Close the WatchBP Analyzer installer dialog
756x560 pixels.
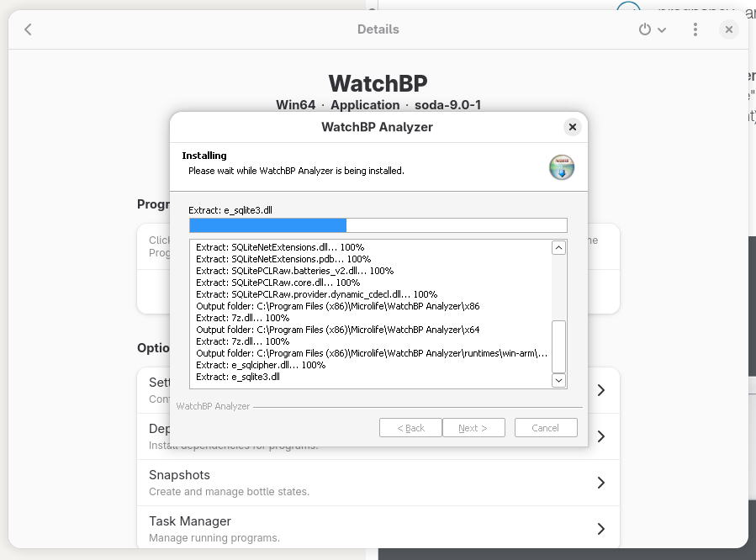[572, 127]
